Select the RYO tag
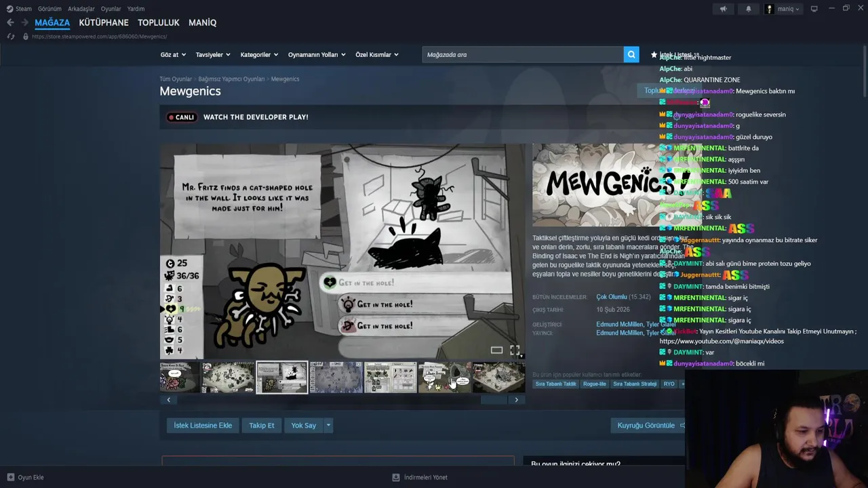This screenshot has width=868, height=488. tap(669, 384)
